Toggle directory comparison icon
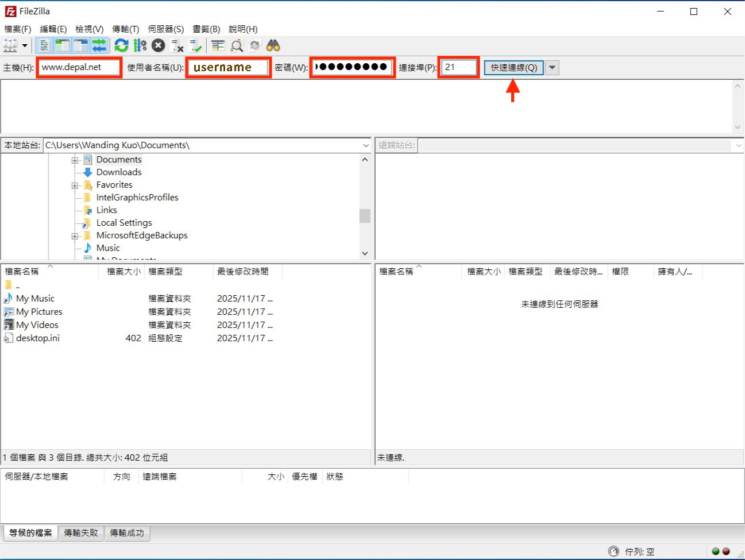This screenshot has width=745, height=560. pyautogui.click(x=237, y=46)
